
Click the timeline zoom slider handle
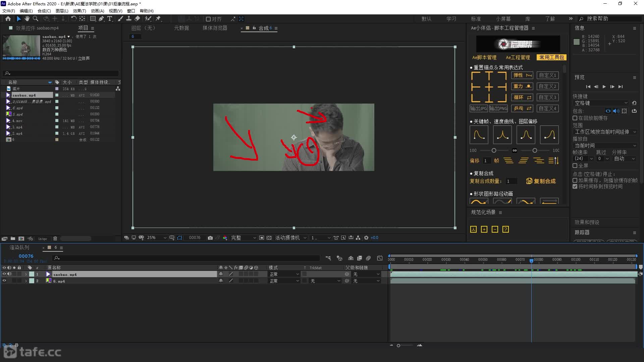pyautogui.click(x=398, y=346)
